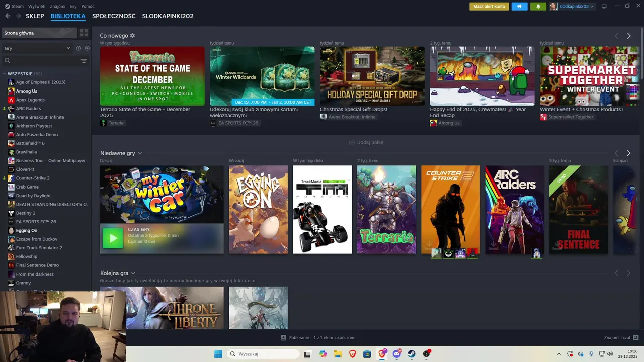Click the 'Dodaj półkę' plus icon
644x362 pixels.
352,142
